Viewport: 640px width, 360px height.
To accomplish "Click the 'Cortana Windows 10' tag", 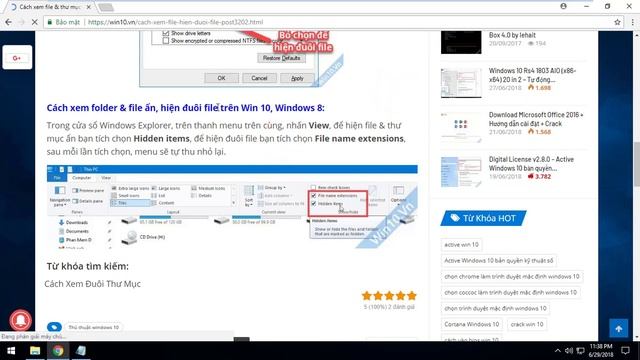I will coord(471,324).
